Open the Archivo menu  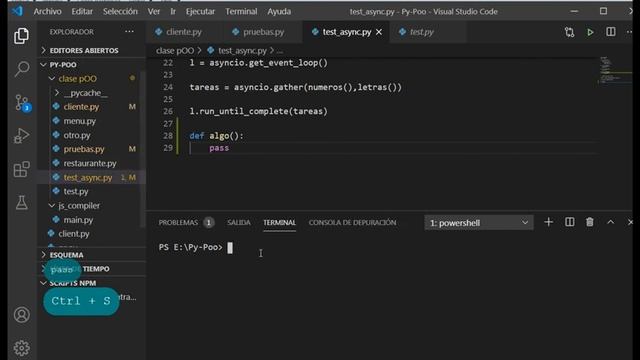(47, 12)
